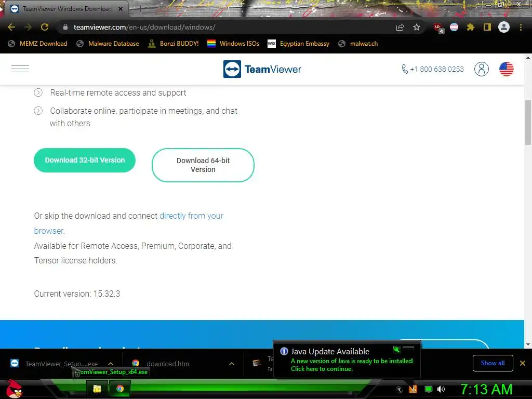
Task: Close the downloads bar
Action: [523, 363]
